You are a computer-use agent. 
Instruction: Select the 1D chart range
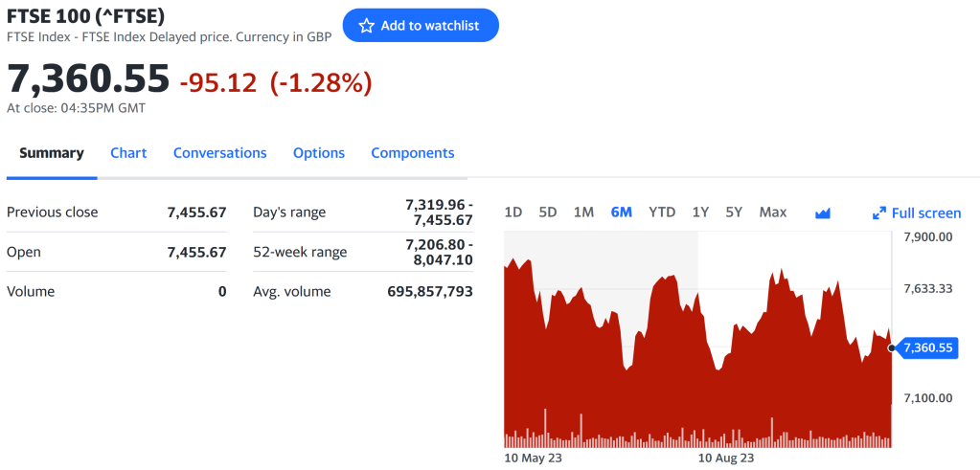pos(513,213)
